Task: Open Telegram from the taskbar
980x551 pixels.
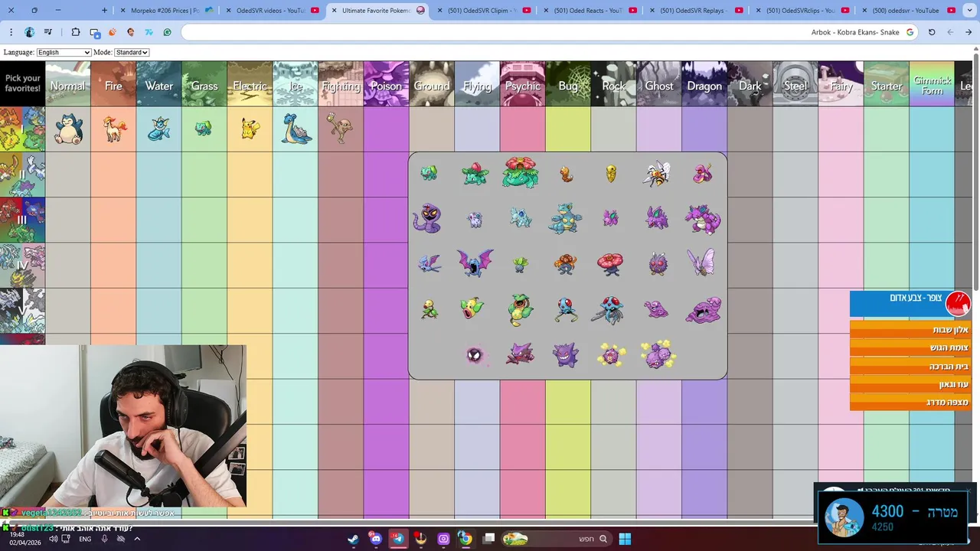Action: pos(398,539)
